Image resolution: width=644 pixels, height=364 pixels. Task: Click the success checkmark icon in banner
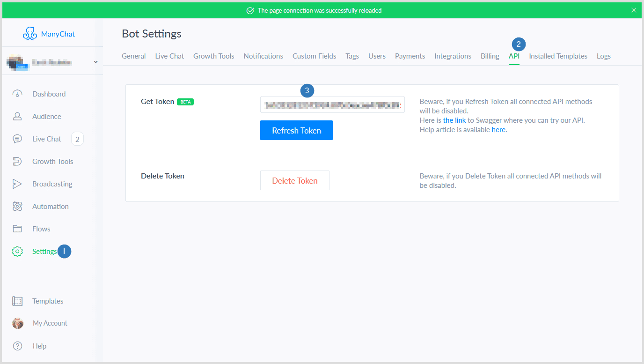pyautogui.click(x=250, y=10)
